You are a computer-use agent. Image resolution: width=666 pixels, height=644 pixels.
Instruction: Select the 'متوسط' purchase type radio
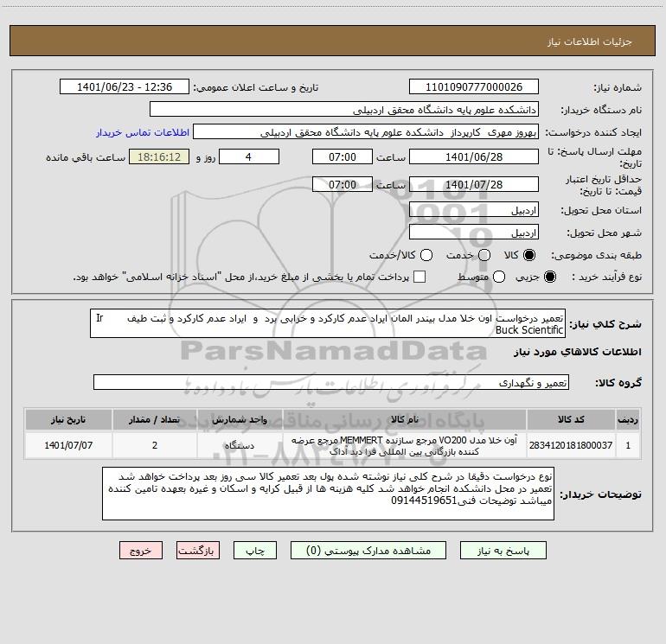point(499,277)
